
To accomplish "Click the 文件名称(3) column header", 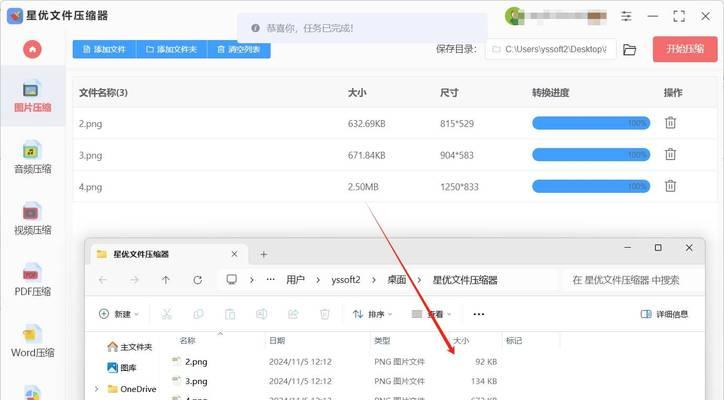I will point(103,92).
